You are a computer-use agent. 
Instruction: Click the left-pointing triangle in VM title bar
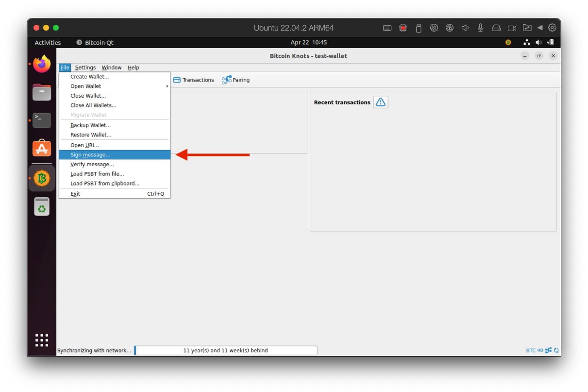540,28
